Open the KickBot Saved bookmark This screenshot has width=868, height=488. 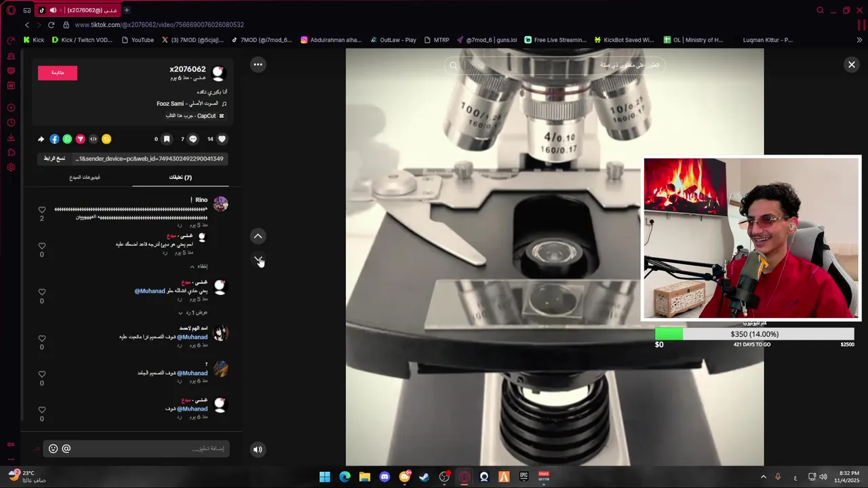tap(624, 40)
